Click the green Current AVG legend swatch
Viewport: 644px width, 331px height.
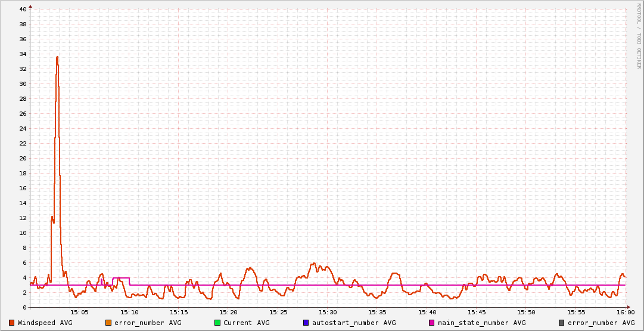217,323
